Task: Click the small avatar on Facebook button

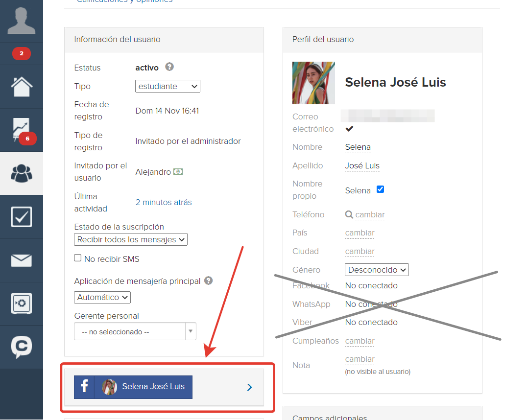Action: pos(109,387)
